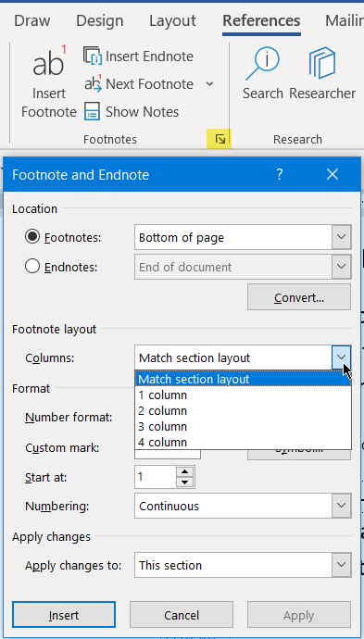
Task: Choose 3 column option
Action: pyautogui.click(x=243, y=426)
